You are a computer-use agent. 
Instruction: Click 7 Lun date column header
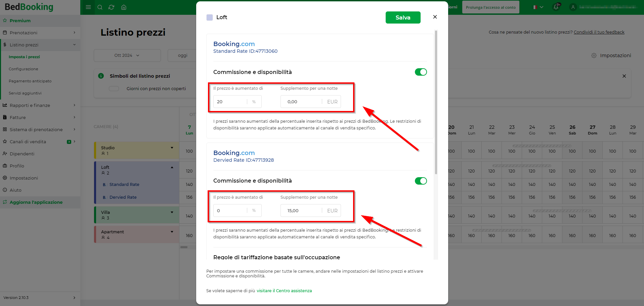(x=189, y=130)
